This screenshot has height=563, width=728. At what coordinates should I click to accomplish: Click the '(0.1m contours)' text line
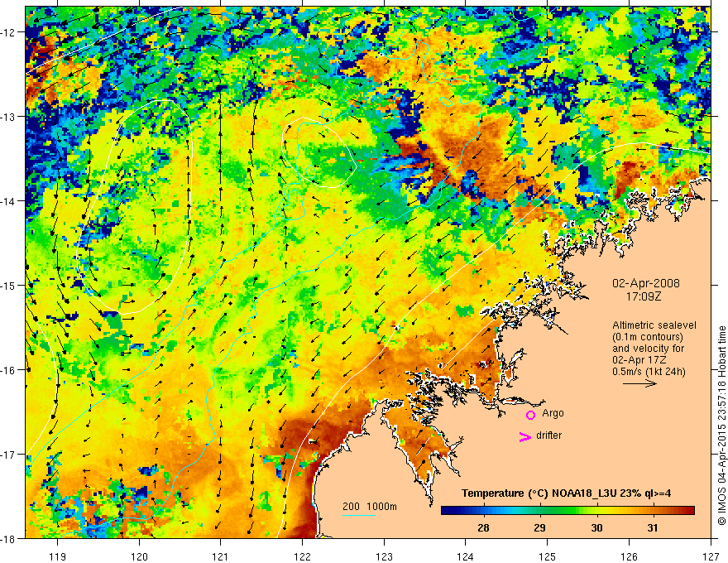click(x=648, y=337)
